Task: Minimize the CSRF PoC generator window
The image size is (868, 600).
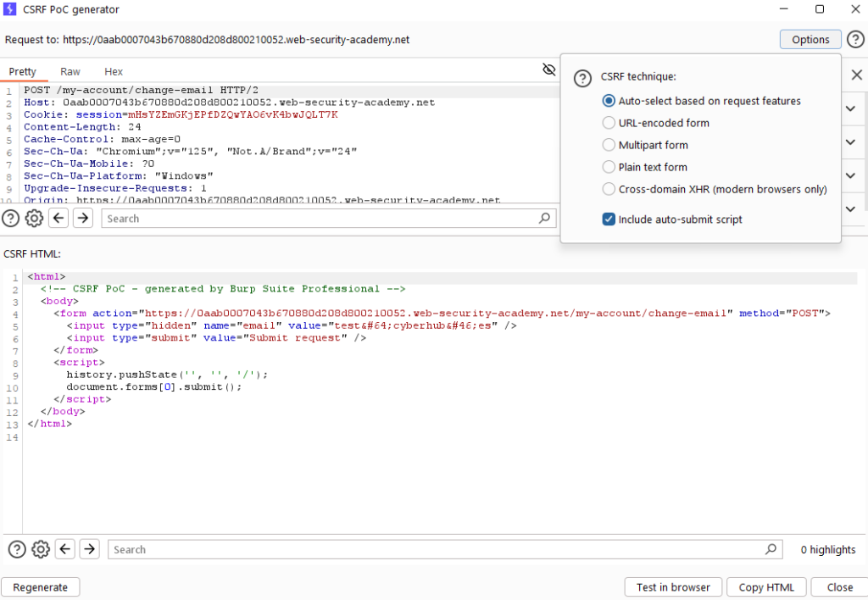Action: click(x=784, y=9)
